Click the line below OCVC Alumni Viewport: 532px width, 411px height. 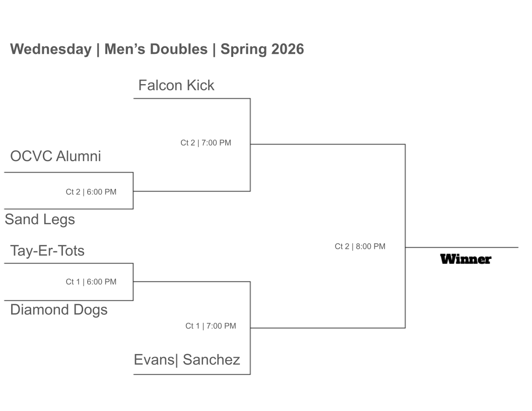69,172
